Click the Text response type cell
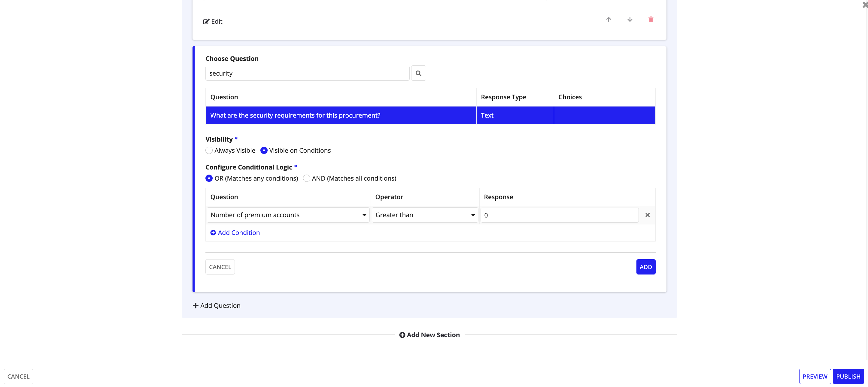Viewport: 868px width, 387px height. [x=515, y=115]
